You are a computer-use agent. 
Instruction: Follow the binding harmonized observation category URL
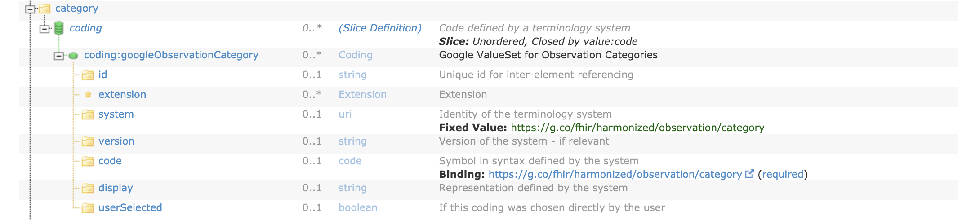coord(615,174)
